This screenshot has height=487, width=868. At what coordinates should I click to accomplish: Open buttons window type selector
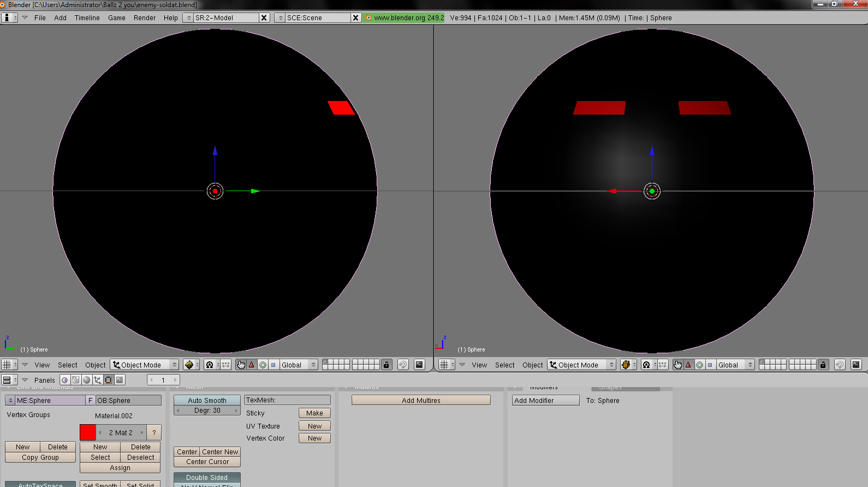(10, 380)
